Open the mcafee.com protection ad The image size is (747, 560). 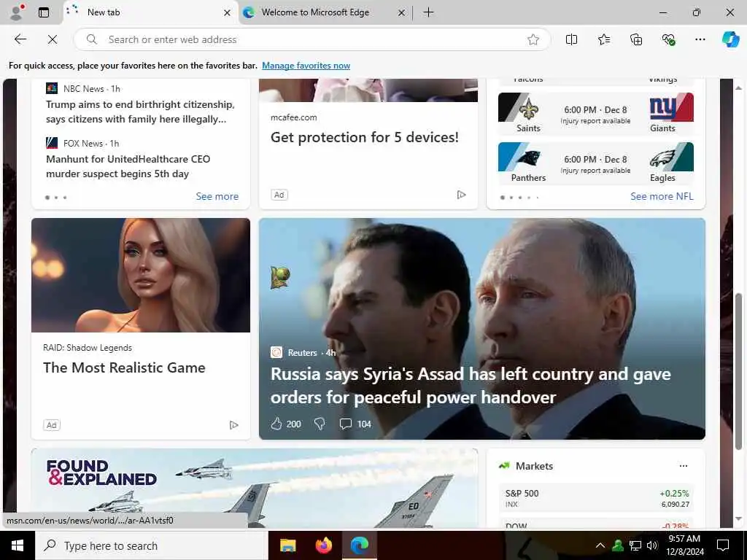(x=365, y=137)
